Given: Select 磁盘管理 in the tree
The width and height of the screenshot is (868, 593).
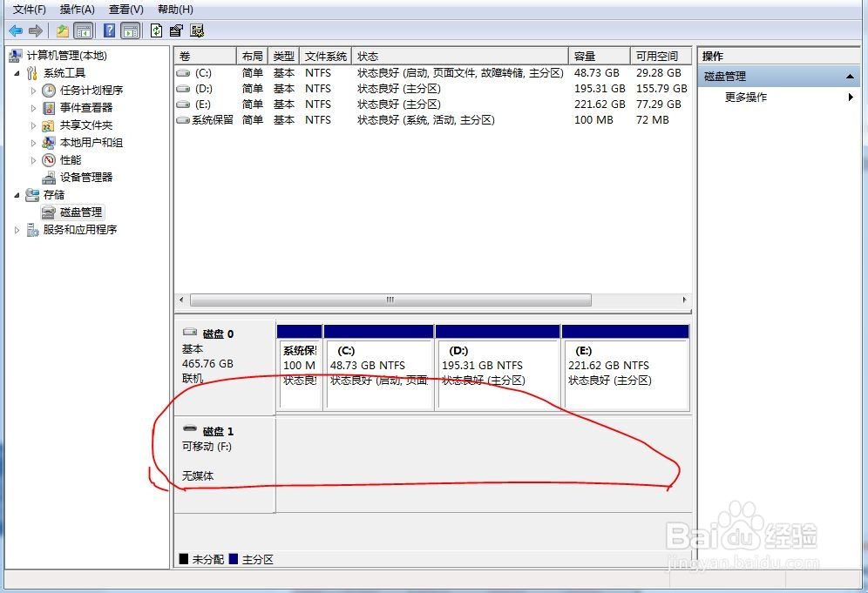Looking at the screenshot, I should tap(81, 212).
